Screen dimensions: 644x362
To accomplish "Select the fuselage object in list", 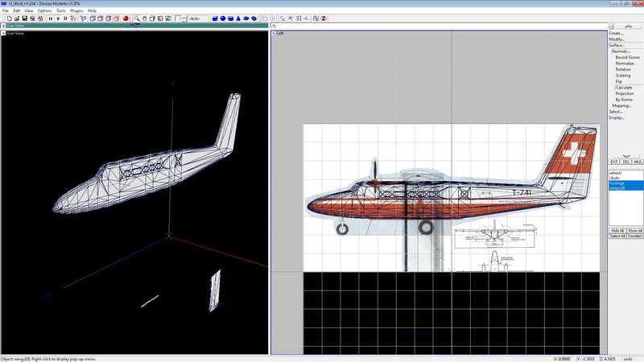I will 618,182.
